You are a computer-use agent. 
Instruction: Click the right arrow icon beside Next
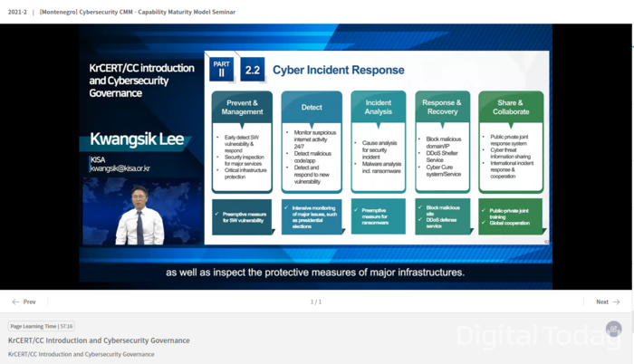click(617, 302)
